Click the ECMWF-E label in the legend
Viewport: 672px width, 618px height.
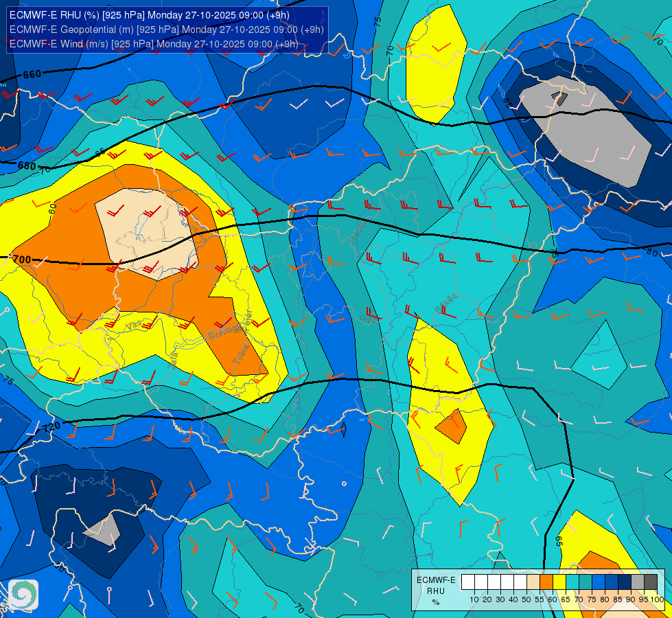pos(436,580)
